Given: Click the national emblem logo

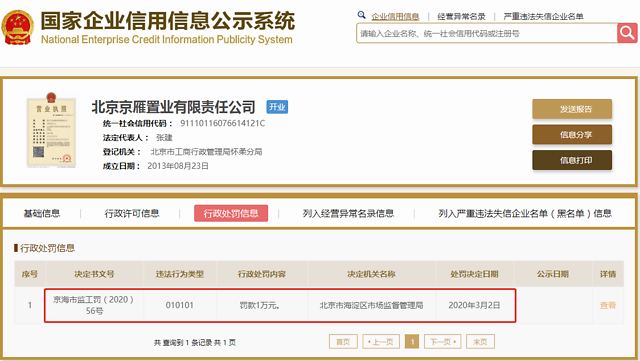Looking at the screenshot, I should click(17, 27).
